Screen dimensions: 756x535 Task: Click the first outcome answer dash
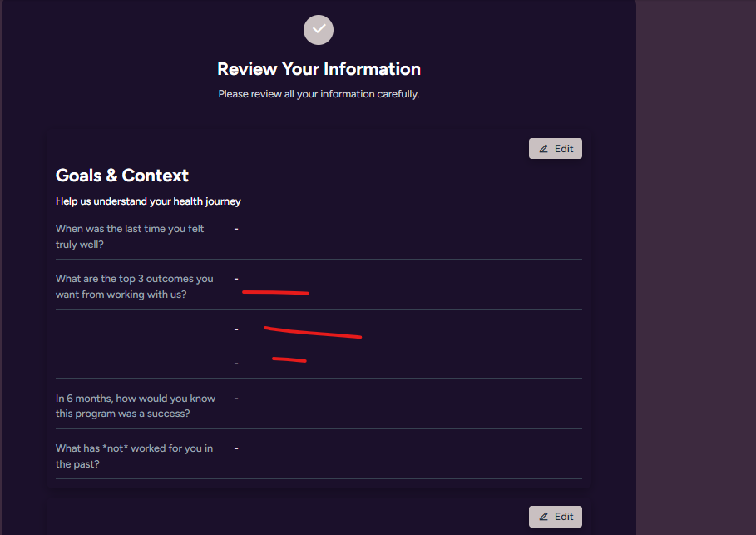click(236, 279)
